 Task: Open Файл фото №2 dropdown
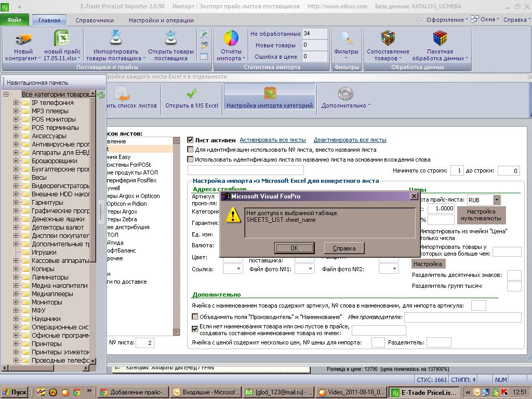click(x=394, y=269)
